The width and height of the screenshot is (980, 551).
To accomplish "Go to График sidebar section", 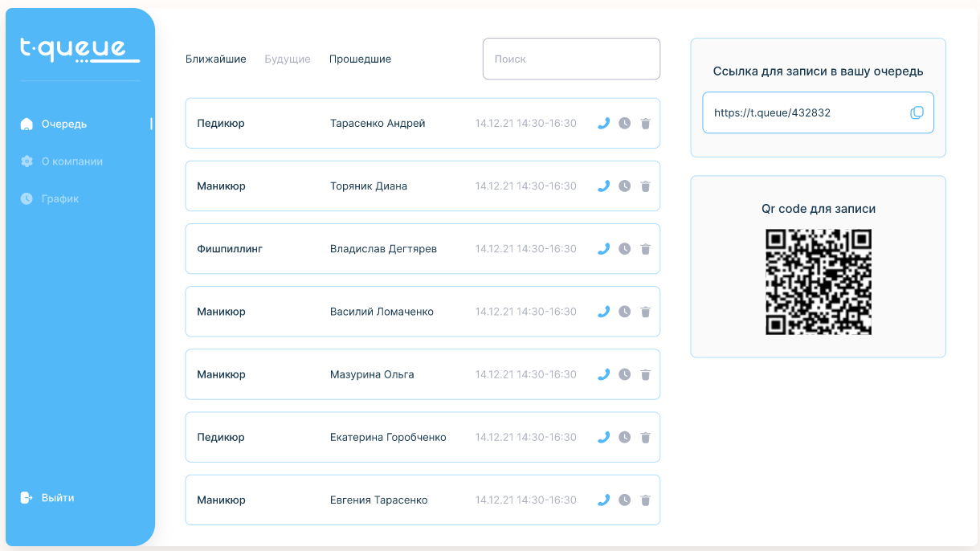I will click(59, 198).
